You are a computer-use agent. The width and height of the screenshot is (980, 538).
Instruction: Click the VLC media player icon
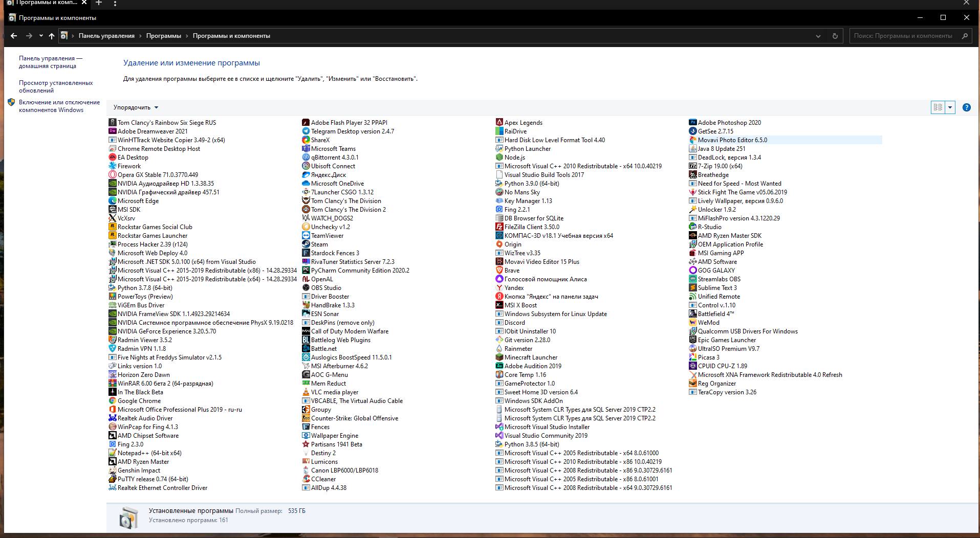pyautogui.click(x=306, y=392)
